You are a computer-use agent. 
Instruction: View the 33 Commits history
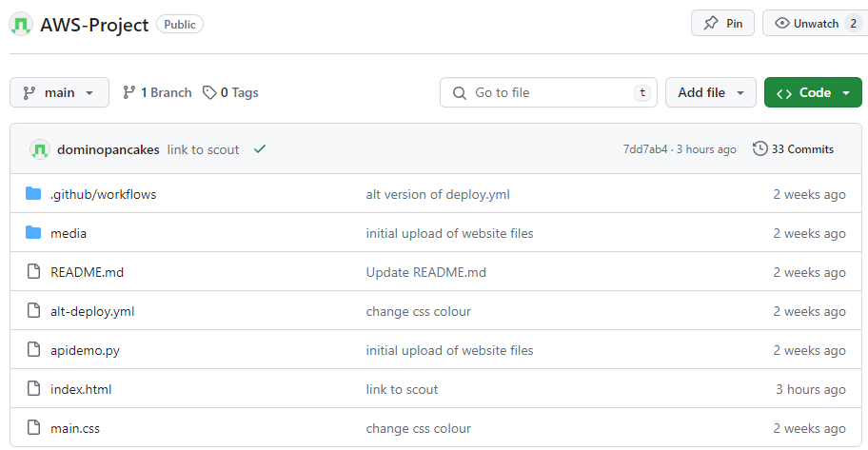[x=793, y=149]
